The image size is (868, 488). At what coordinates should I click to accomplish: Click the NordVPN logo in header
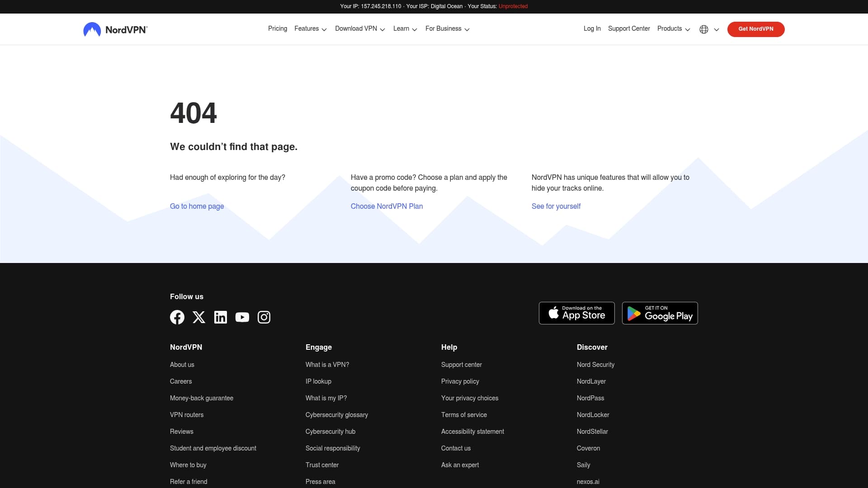(x=115, y=29)
